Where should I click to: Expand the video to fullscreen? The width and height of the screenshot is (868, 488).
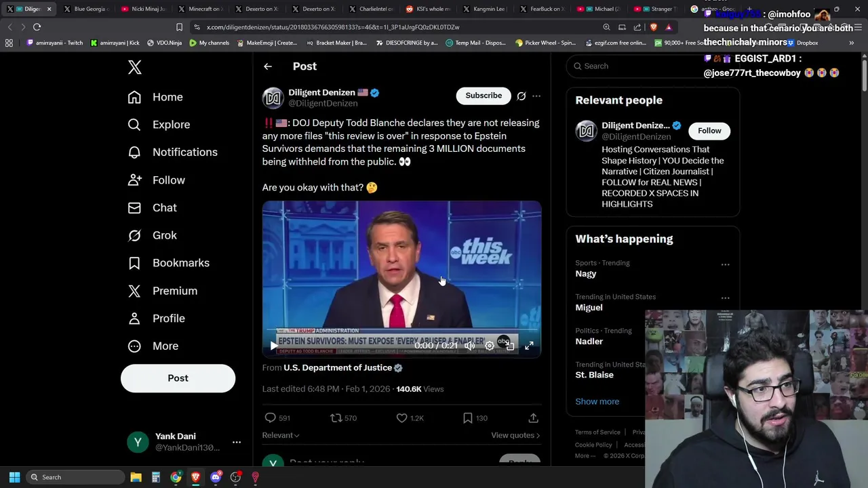tap(529, 346)
